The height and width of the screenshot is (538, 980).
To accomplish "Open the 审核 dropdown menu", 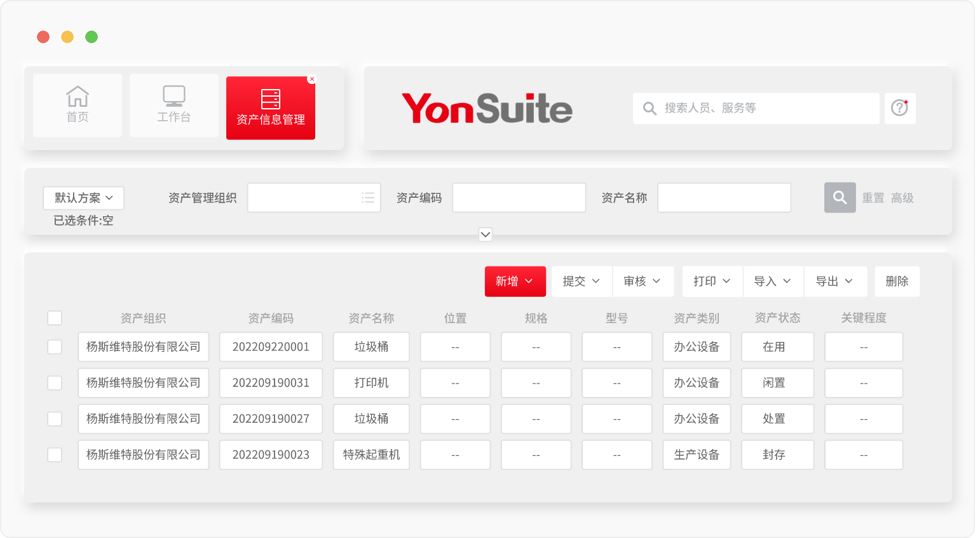I will (642, 281).
